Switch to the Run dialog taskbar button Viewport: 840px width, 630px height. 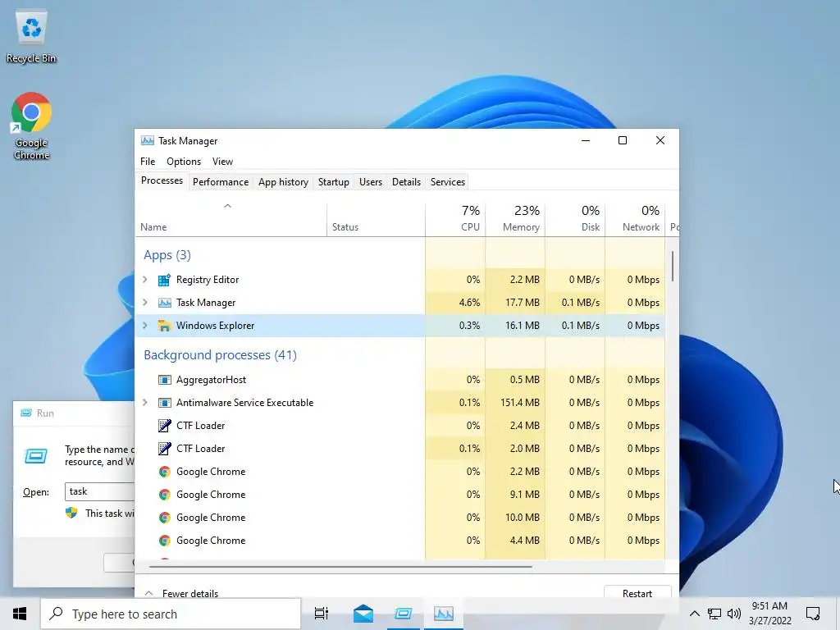coord(404,614)
